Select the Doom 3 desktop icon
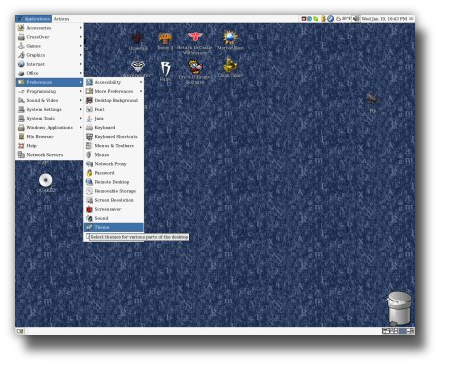 [165, 39]
